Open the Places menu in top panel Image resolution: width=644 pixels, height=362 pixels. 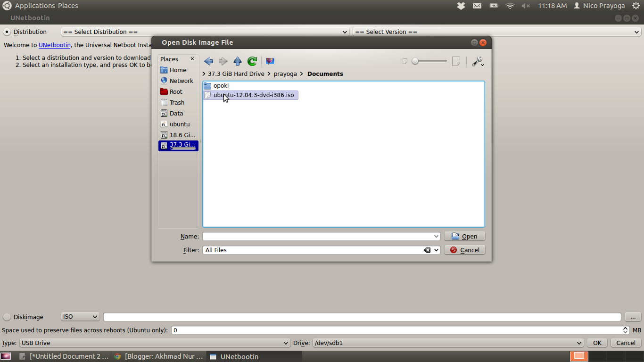[x=68, y=6]
